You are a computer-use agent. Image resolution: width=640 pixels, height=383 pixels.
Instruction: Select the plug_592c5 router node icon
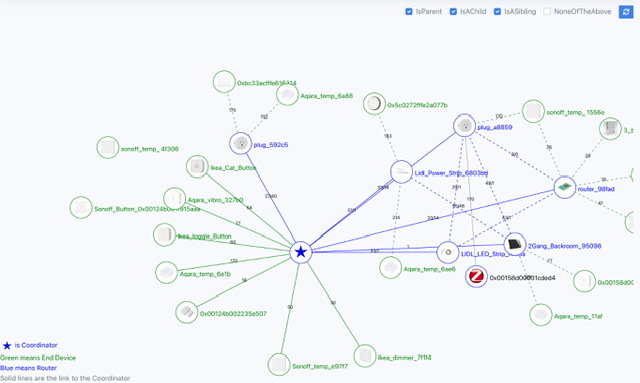(x=240, y=143)
